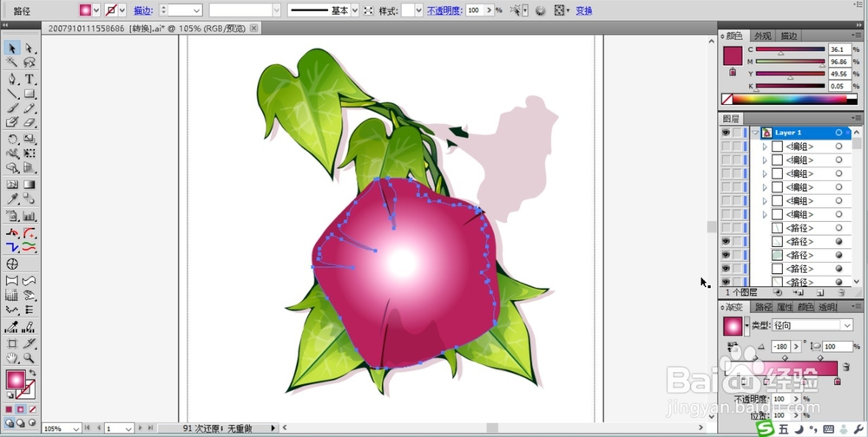Click the 描边 link in control bar
This screenshot has height=437, width=868.
(143, 10)
